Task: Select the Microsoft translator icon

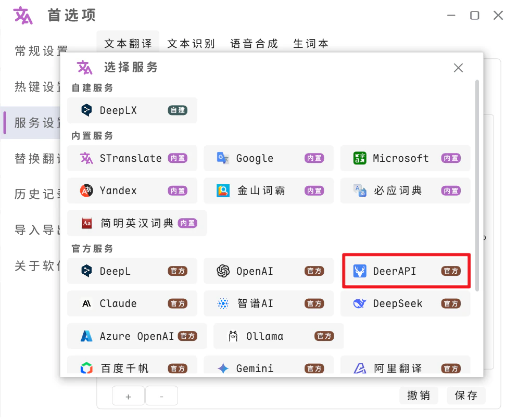Action: [x=359, y=158]
